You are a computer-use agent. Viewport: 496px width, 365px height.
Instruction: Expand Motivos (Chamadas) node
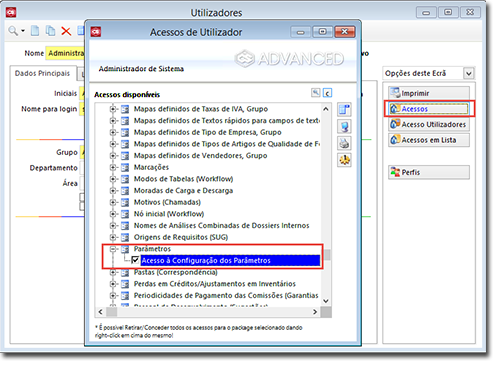(113, 202)
